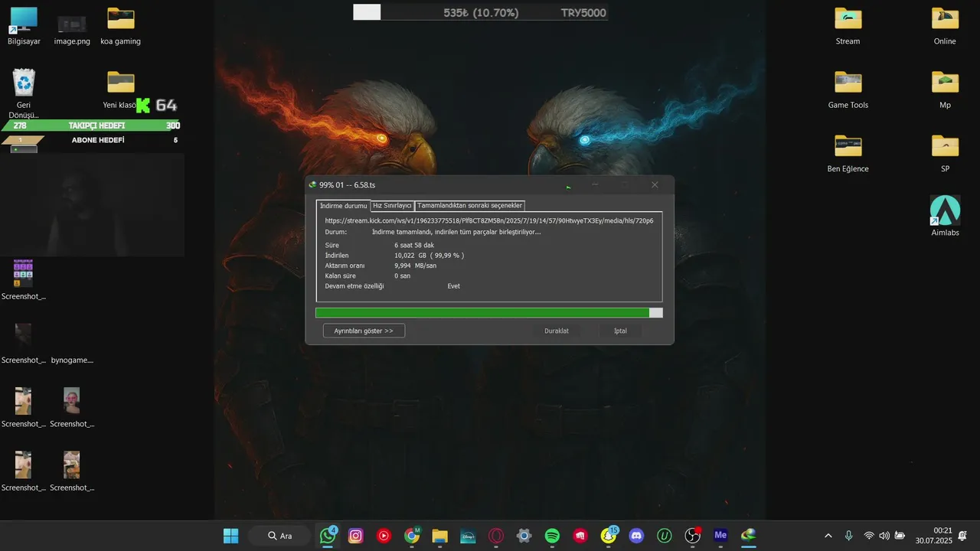Click the microphone tray icon

tap(848, 536)
